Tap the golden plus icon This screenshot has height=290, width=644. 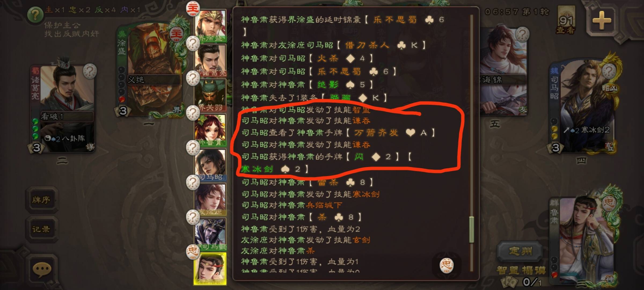click(602, 20)
